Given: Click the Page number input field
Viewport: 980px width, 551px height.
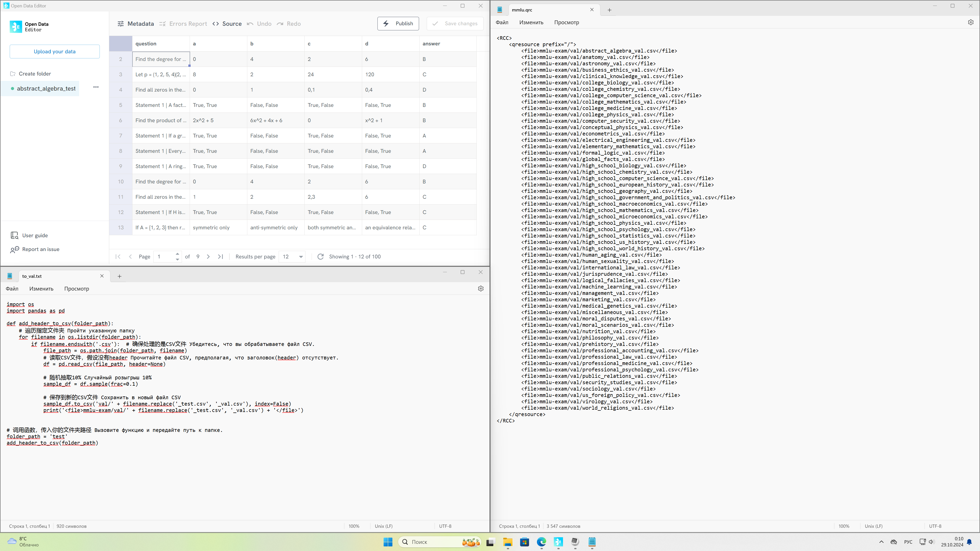Looking at the screenshot, I should point(164,257).
